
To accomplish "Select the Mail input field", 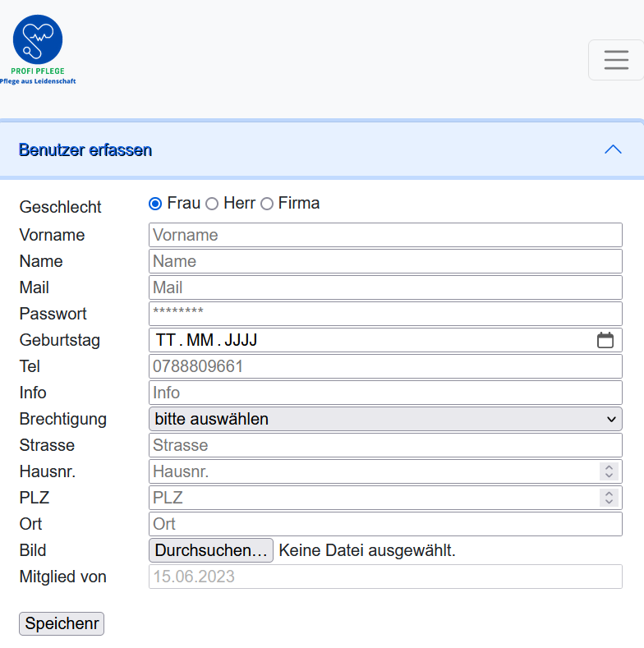I will point(385,287).
